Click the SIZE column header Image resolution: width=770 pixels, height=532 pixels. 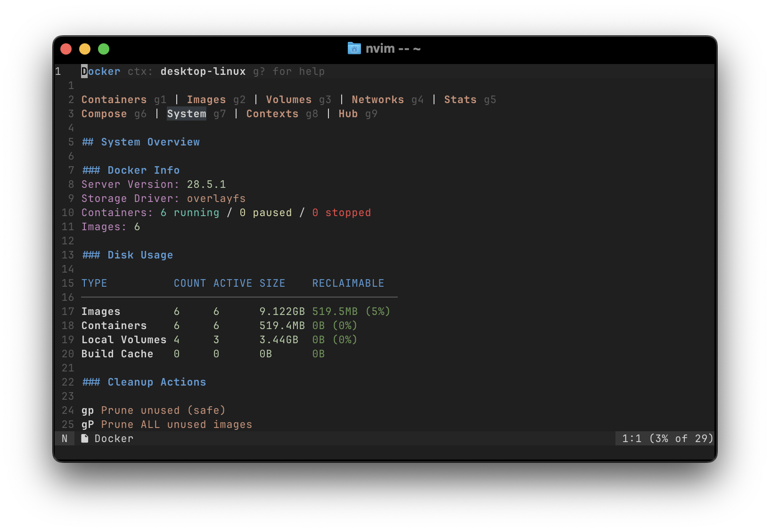[x=272, y=283]
